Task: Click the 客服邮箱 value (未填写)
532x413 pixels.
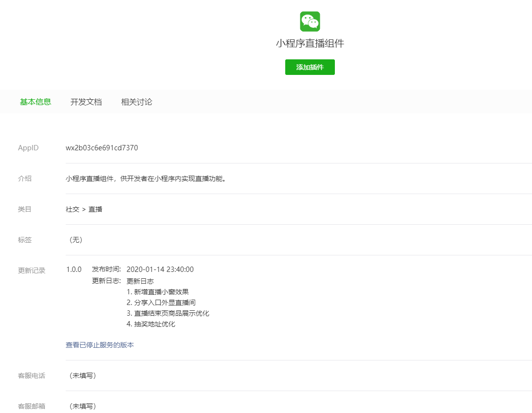Action: [82, 406]
